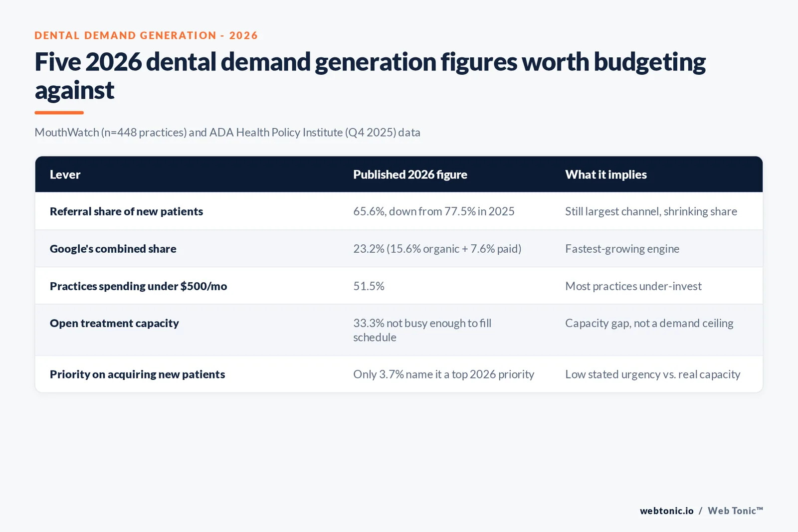Click 'Capacity gap, not a demand ceiling' cell
This screenshot has width=798, height=532.
[649, 323]
